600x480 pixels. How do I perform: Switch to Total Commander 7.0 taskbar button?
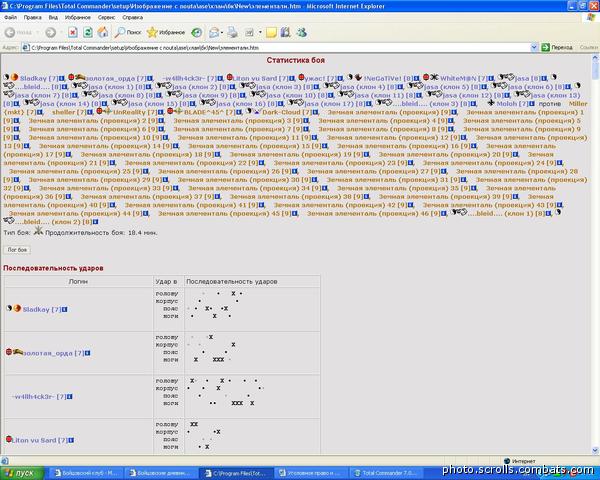pyautogui.click(x=386, y=473)
